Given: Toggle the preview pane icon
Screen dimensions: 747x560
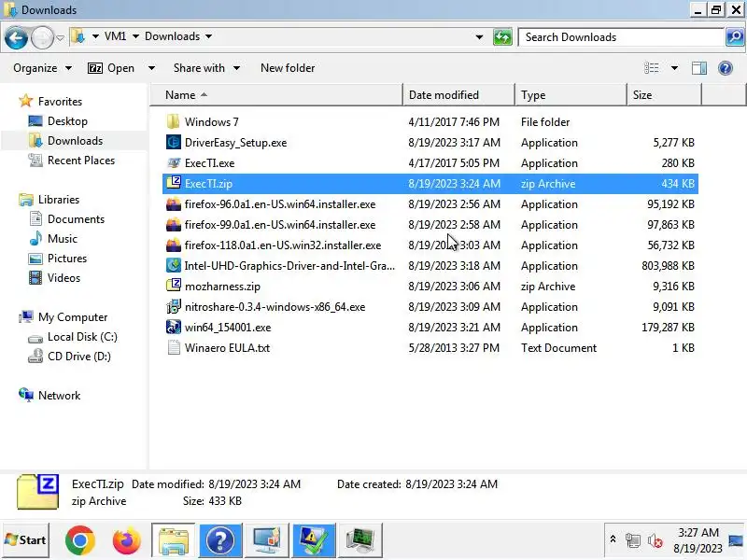Looking at the screenshot, I should click(698, 68).
